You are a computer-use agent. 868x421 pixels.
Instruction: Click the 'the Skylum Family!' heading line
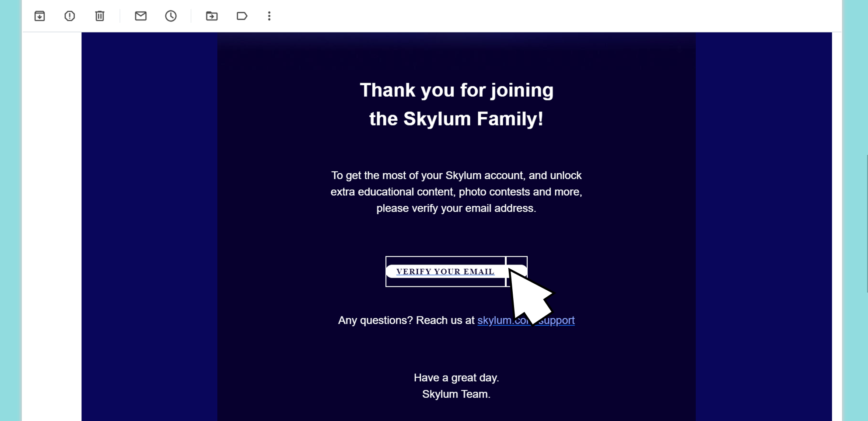click(456, 119)
